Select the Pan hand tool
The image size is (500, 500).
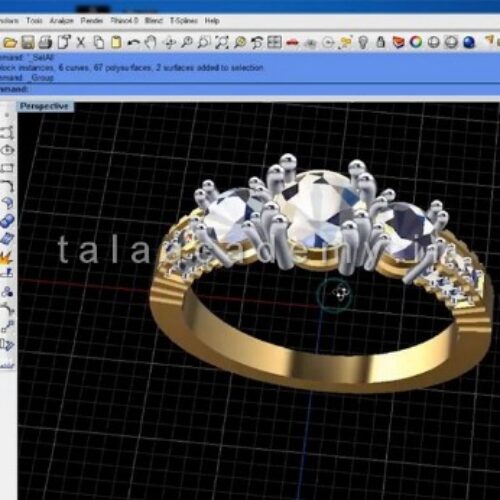point(151,42)
